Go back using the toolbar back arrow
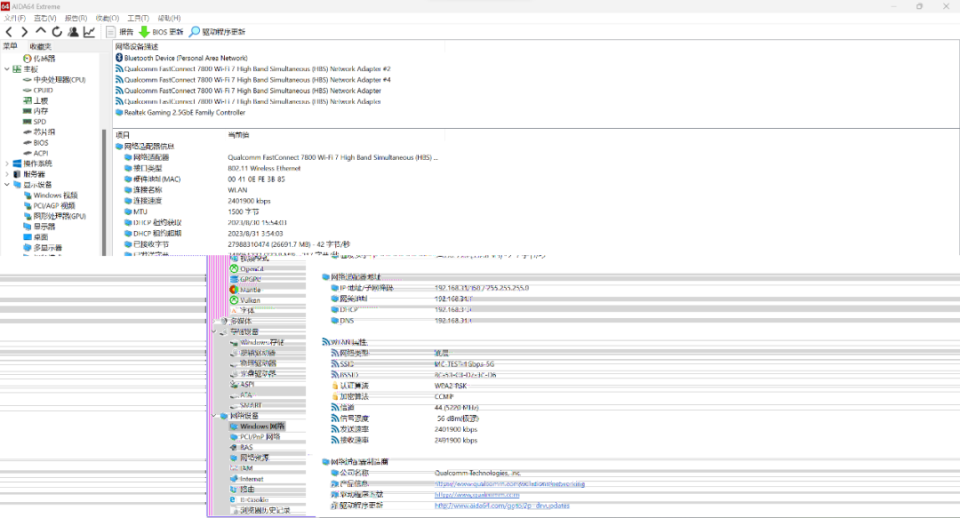Image resolution: width=960 pixels, height=518 pixels. pos(9,32)
